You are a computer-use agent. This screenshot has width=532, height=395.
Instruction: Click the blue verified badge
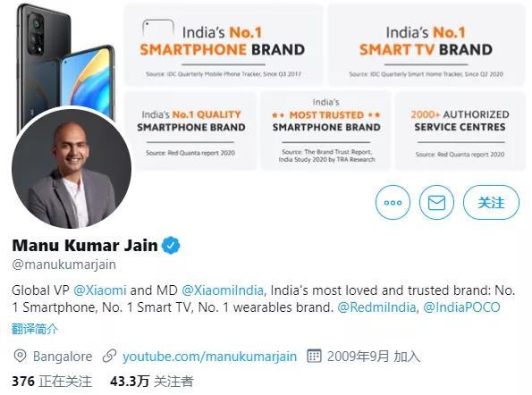click(171, 245)
